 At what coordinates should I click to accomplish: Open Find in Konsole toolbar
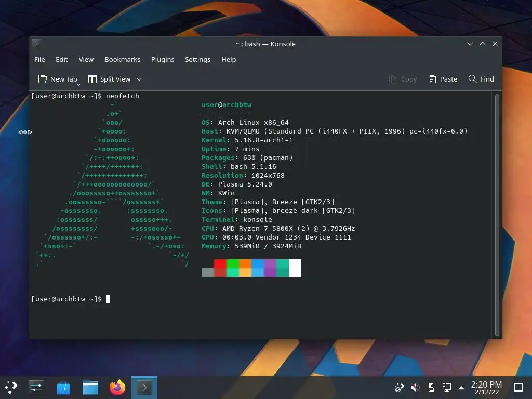click(481, 79)
